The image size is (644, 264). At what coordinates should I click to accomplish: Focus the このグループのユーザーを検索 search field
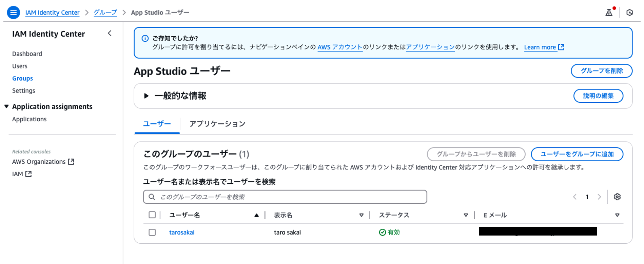(285, 197)
